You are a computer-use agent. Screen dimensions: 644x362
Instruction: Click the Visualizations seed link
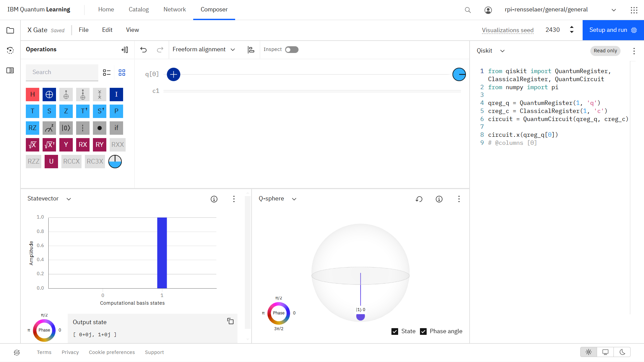click(507, 30)
